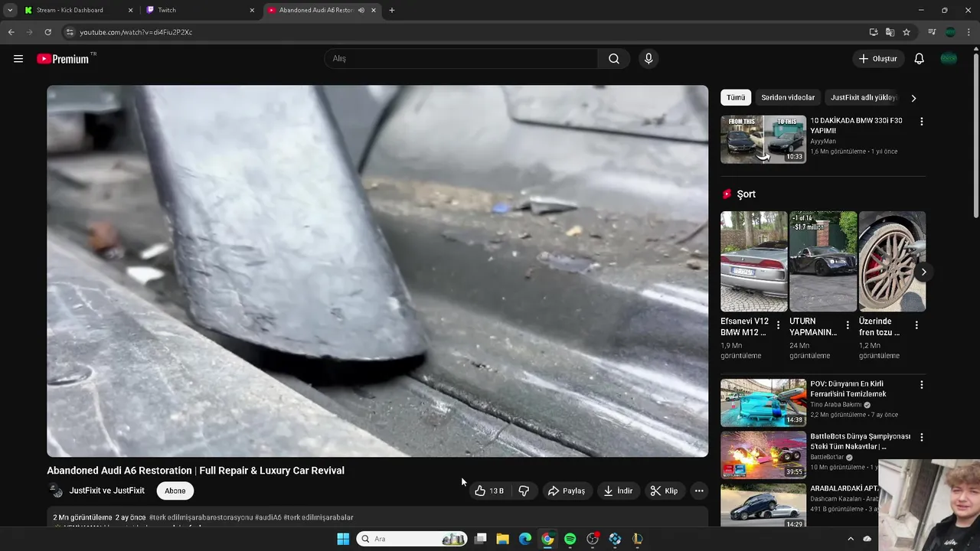Open Chrome media controls icon
The width and height of the screenshot is (980, 551).
coord(932,32)
